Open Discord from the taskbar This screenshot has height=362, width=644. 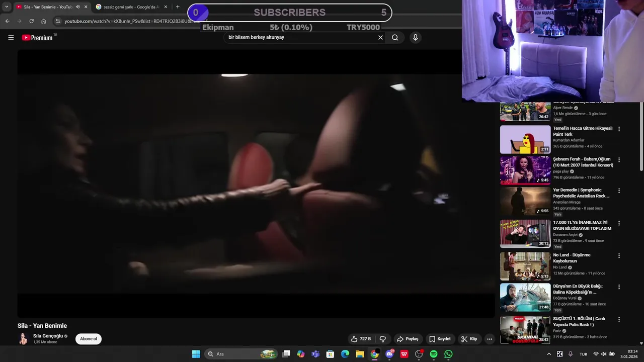[x=389, y=354]
